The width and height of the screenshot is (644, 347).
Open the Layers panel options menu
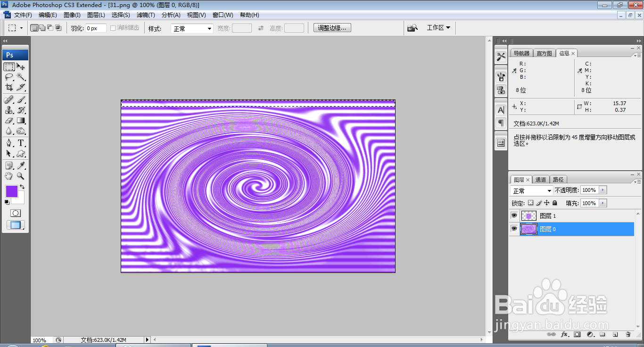[x=637, y=181]
